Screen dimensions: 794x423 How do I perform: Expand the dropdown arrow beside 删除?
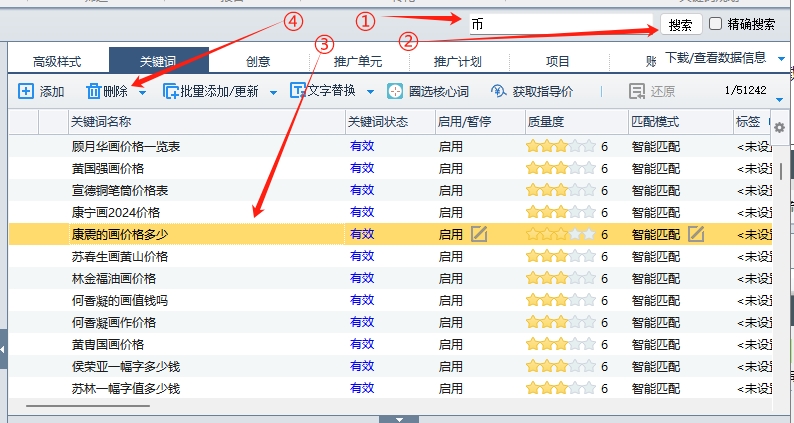click(142, 93)
